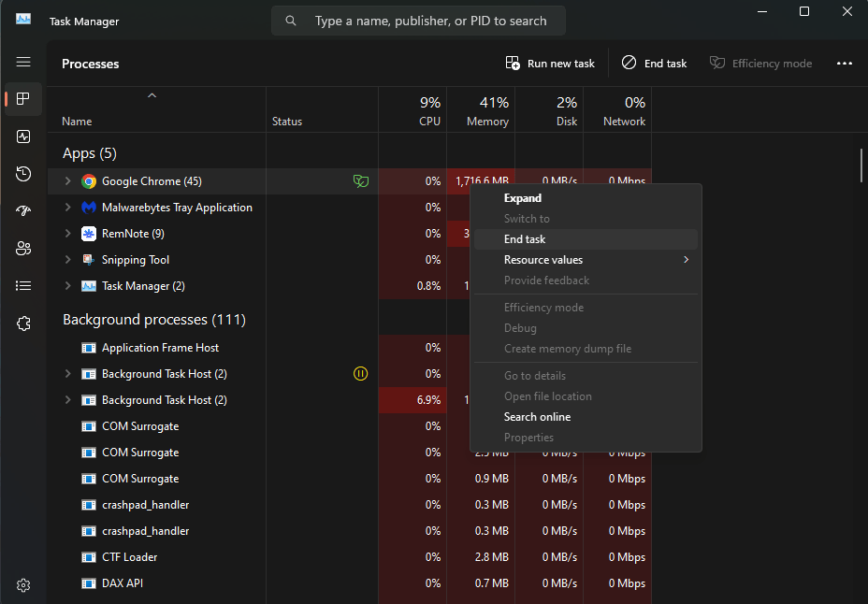Viewport: 868px width, 604px height.
Task: Open Task Manager settings gear
Action: (x=23, y=585)
